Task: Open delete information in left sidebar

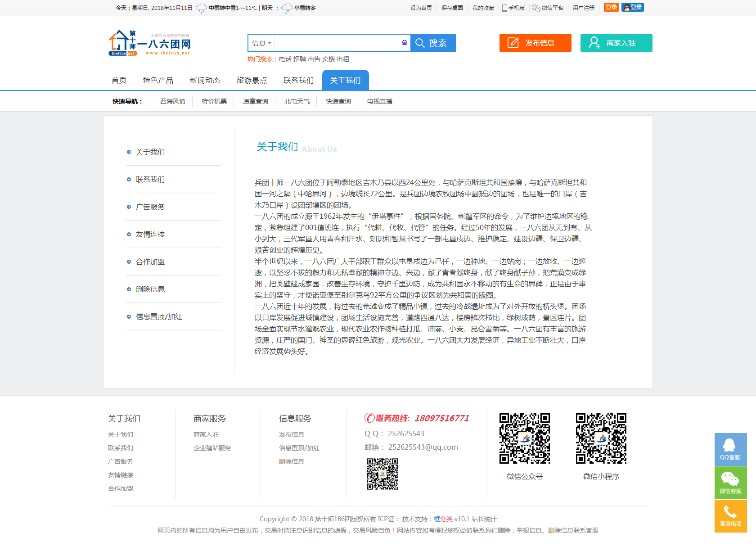Action: point(150,289)
